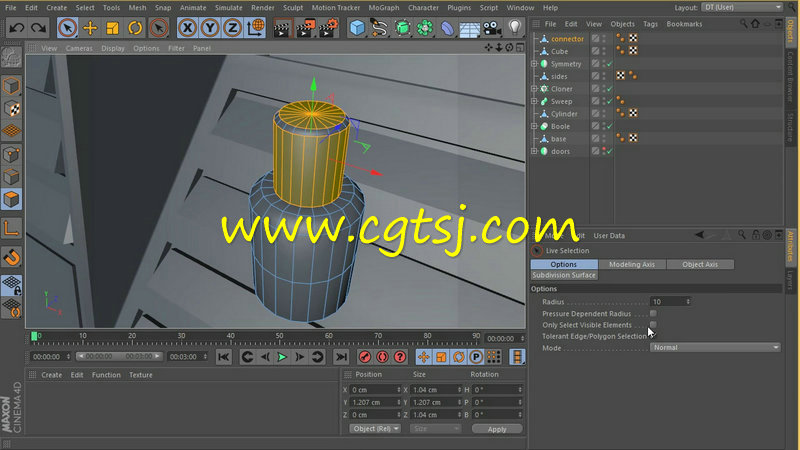Open the File menu

tap(11, 8)
